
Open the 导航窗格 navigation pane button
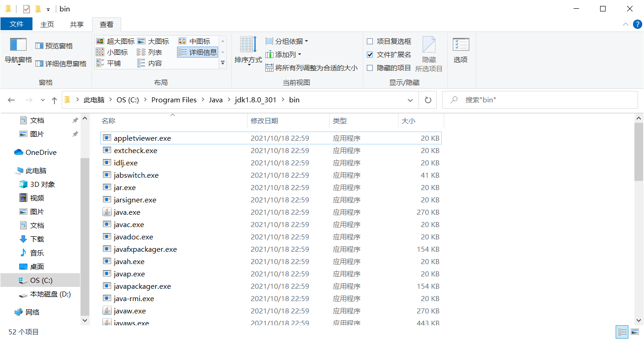tap(18, 52)
